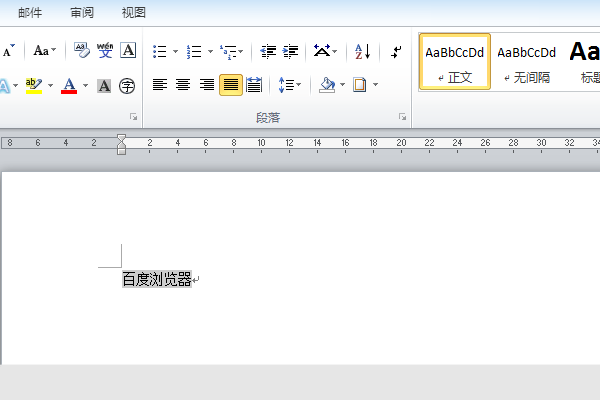The width and height of the screenshot is (600, 400).
Task: Open 段落 dialog launcher
Action: coord(402,117)
